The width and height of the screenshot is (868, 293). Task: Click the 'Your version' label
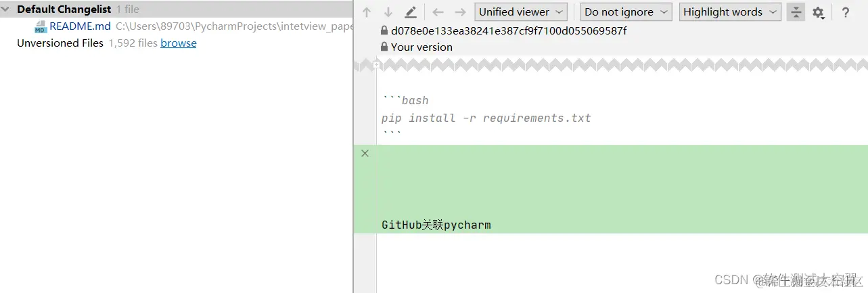pyautogui.click(x=421, y=47)
